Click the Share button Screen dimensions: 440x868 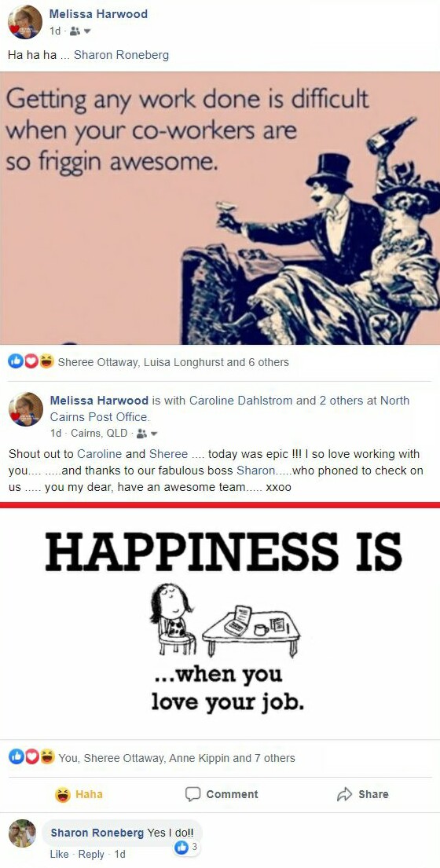click(x=362, y=794)
